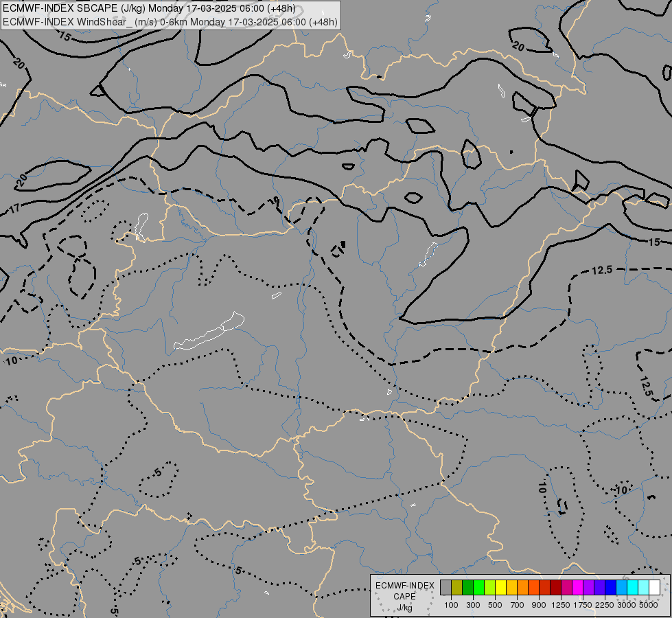The height and width of the screenshot is (618, 672).
Task: Select the pure blue legend swatch
Action: click(610, 588)
